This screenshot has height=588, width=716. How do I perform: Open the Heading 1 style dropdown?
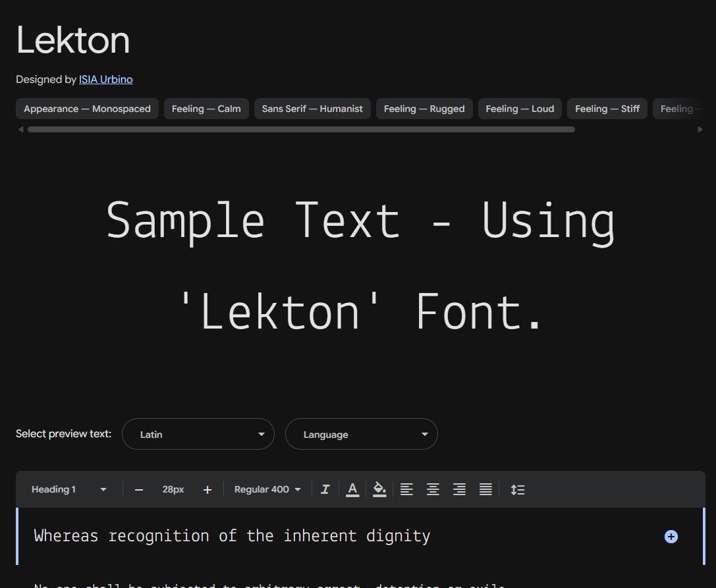(69, 489)
